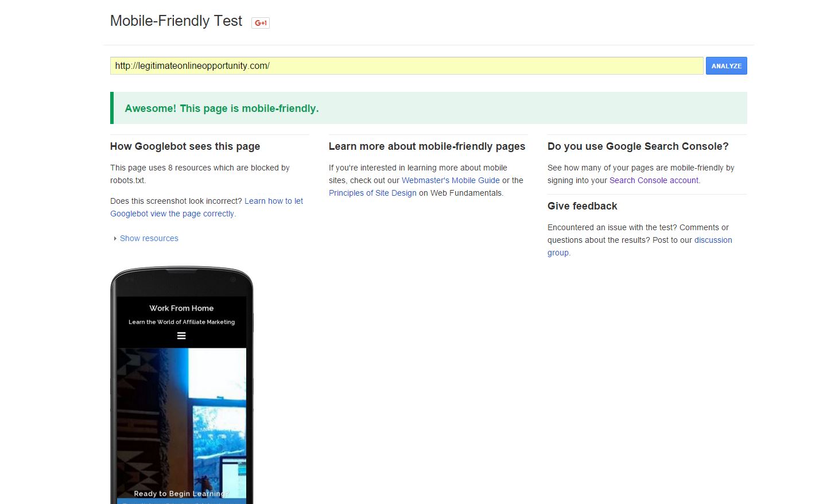Open Webmaster's Mobile Guide link
This screenshot has width=823, height=504.
pos(451,180)
